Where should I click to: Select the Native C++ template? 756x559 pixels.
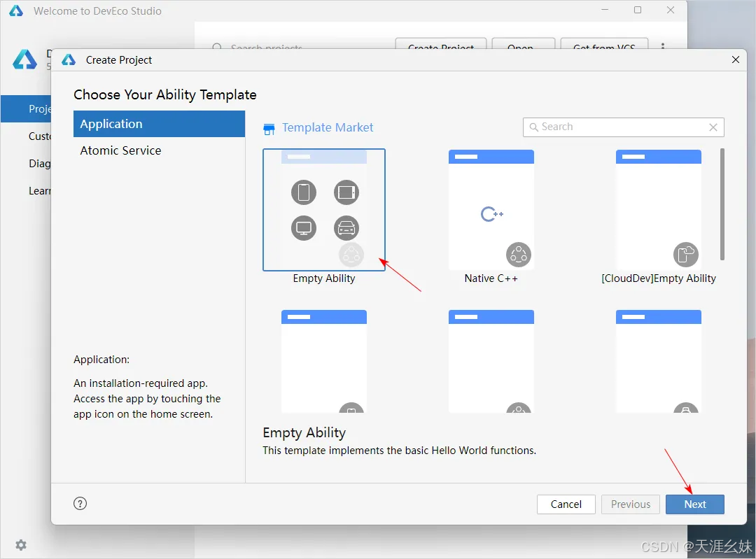[491, 210]
